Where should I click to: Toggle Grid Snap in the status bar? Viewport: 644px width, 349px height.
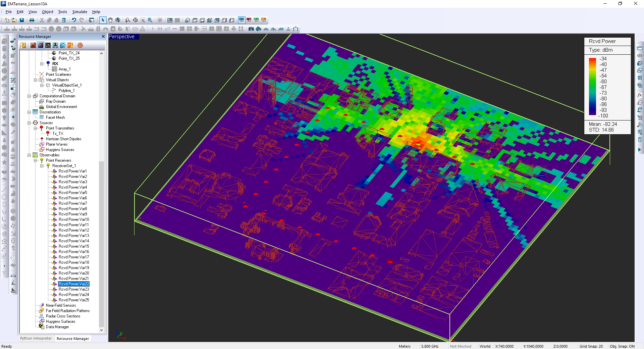(x=591, y=346)
